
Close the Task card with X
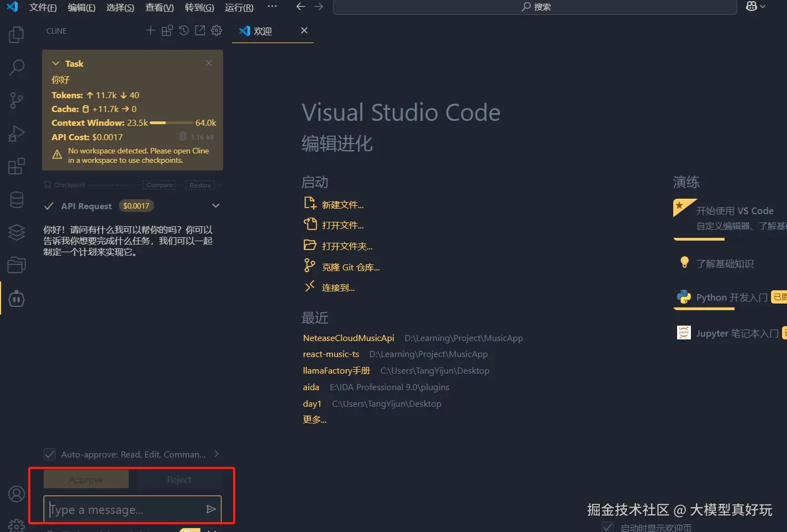coord(209,63)
